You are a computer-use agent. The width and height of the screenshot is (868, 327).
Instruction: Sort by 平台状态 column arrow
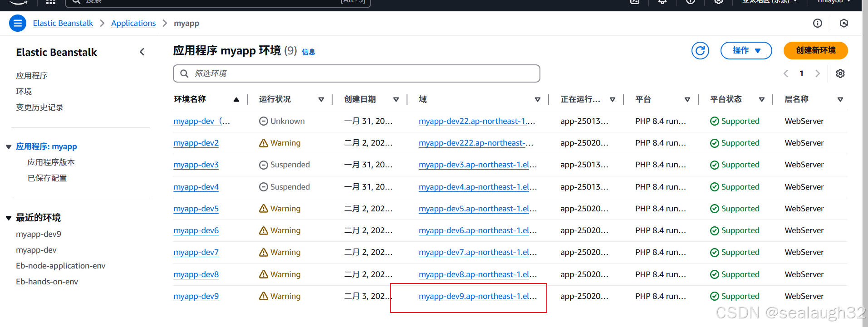coord(762,99)
